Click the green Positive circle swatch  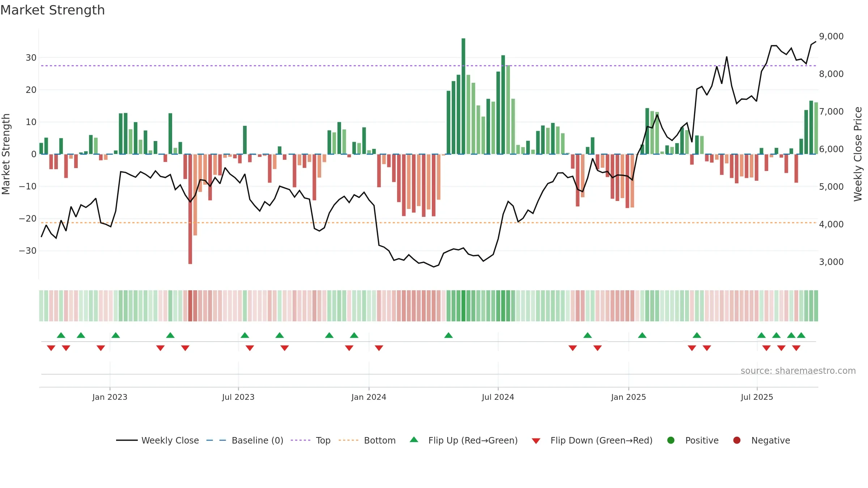(x=671, y=440)
